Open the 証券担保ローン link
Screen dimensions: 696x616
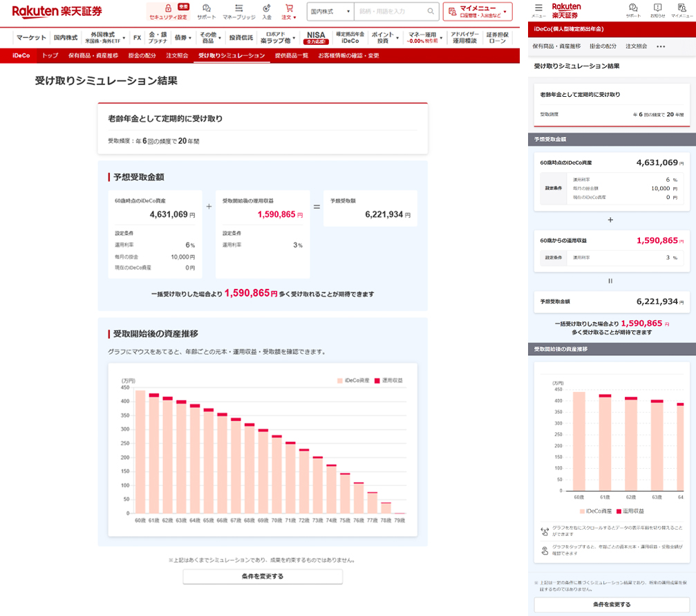point(498,38)
